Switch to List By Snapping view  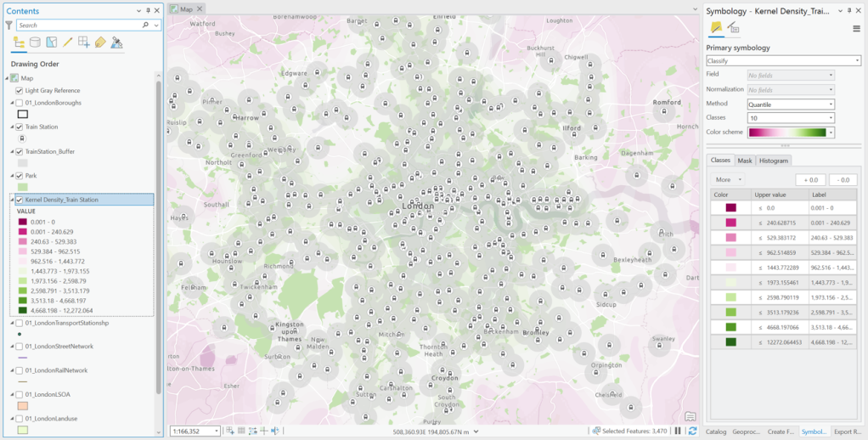coord(83,42)
